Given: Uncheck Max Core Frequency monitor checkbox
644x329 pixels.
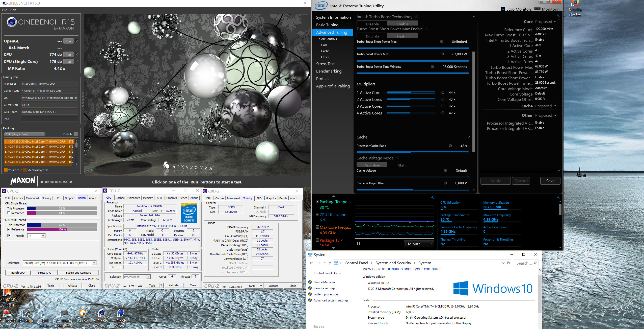Looking at the screenshot, I should (317, 227).
